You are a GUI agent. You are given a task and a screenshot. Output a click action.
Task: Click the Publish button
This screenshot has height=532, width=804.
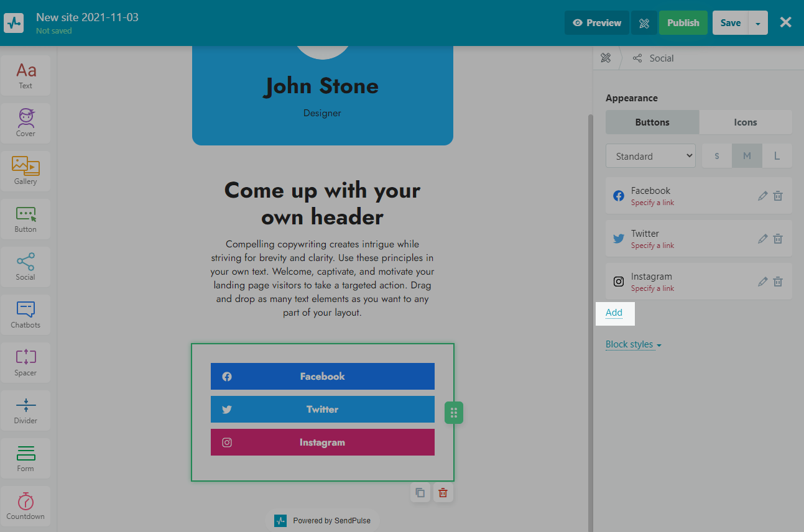tap(683, 23)
